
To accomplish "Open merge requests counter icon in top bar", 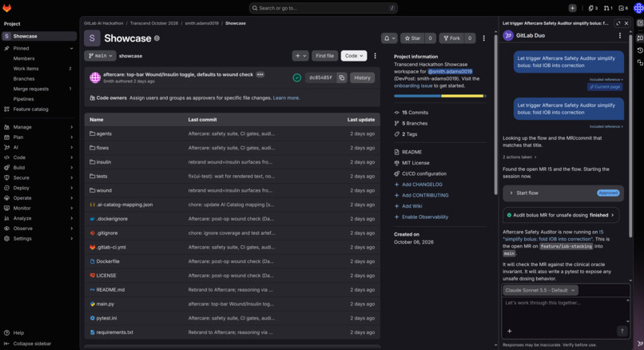I will tap(608, 8).
